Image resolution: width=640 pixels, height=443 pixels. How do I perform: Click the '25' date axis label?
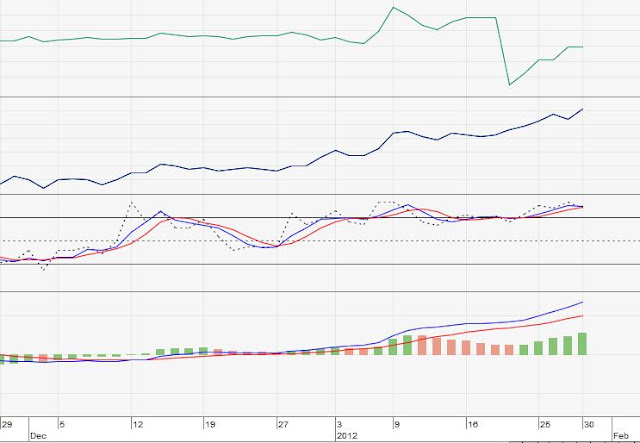[545, 425]
